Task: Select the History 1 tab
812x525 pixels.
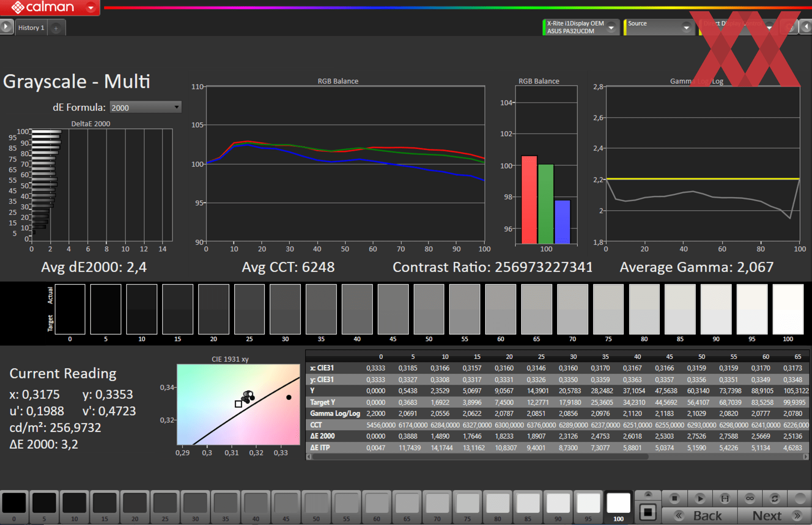Action: point(31,27)
